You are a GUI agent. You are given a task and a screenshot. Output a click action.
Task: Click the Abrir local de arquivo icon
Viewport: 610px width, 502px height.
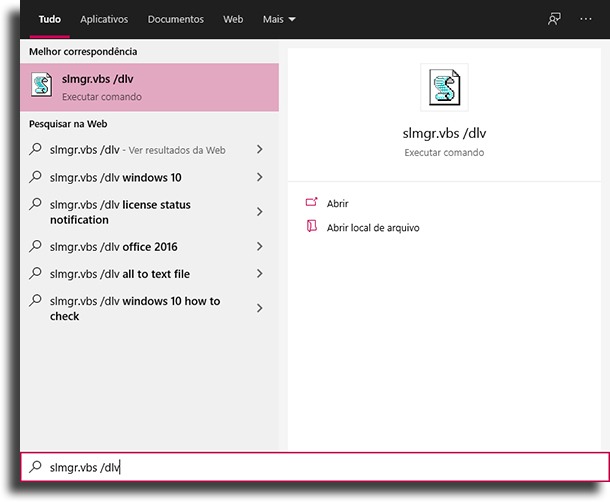tap(312, 226)
